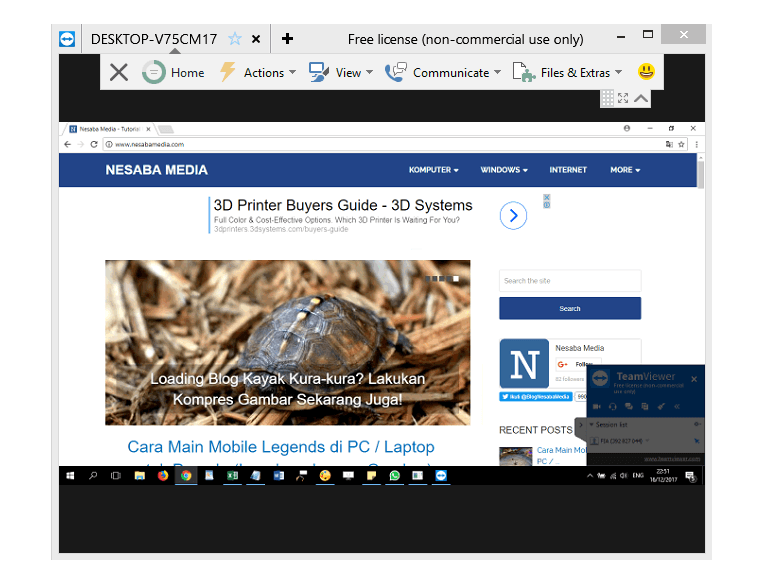Click the 'Search the site' input field
Image resolution: width=767 pixels, height=580 pixels.
[570, 281]
